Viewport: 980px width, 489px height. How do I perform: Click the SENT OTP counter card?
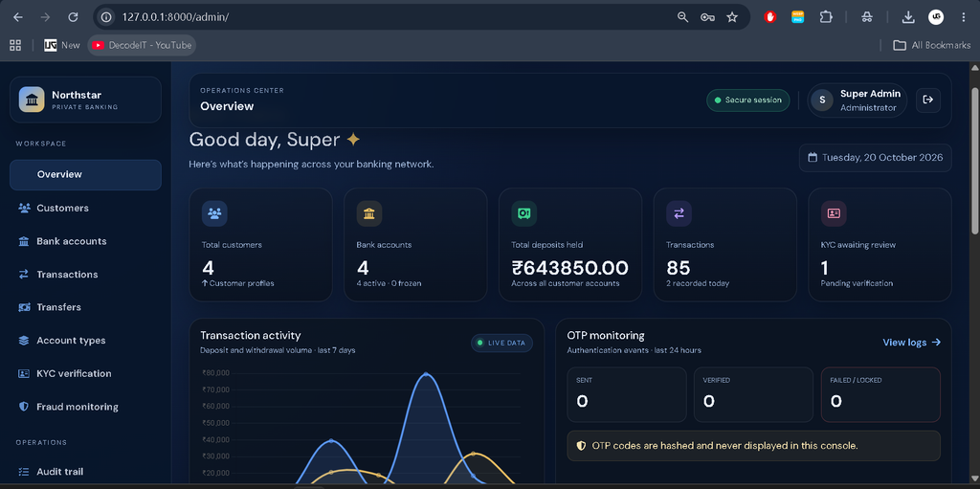[x=627, y=394]
